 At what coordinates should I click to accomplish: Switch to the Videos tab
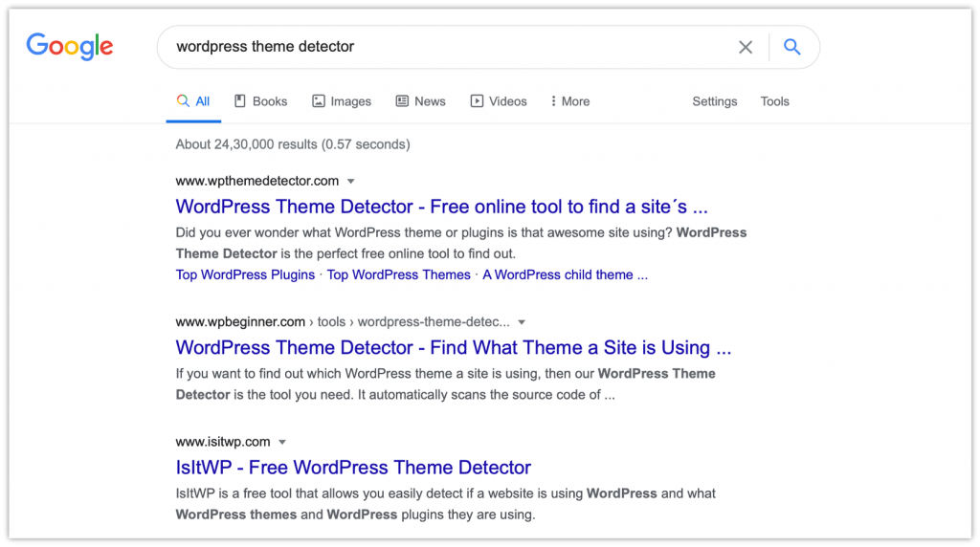pyautogui.click(x=499, y=101)
